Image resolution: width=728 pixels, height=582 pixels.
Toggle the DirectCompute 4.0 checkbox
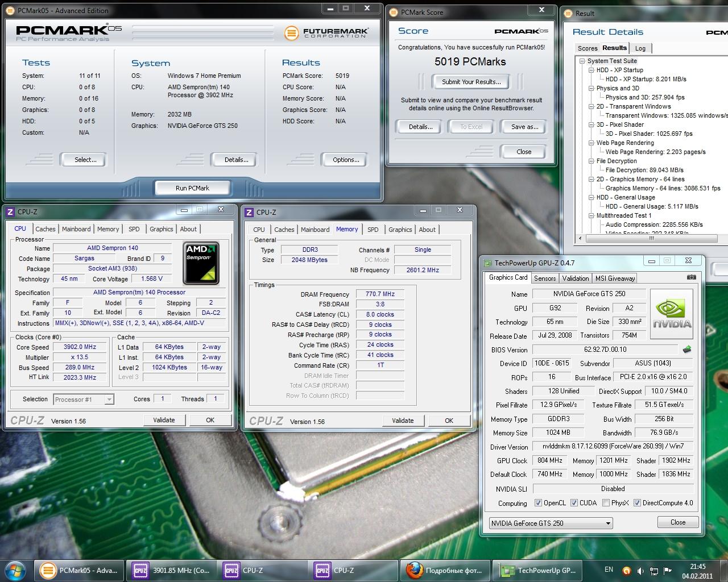638,503
